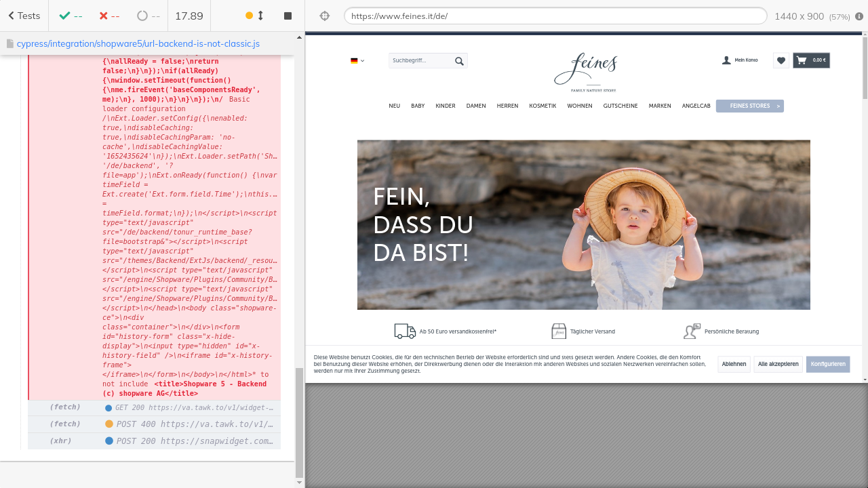Image resolution: width=868 pixels, height=488 pixels.
Task: Expand the German flag language dropdown
Action: (357, 60)
